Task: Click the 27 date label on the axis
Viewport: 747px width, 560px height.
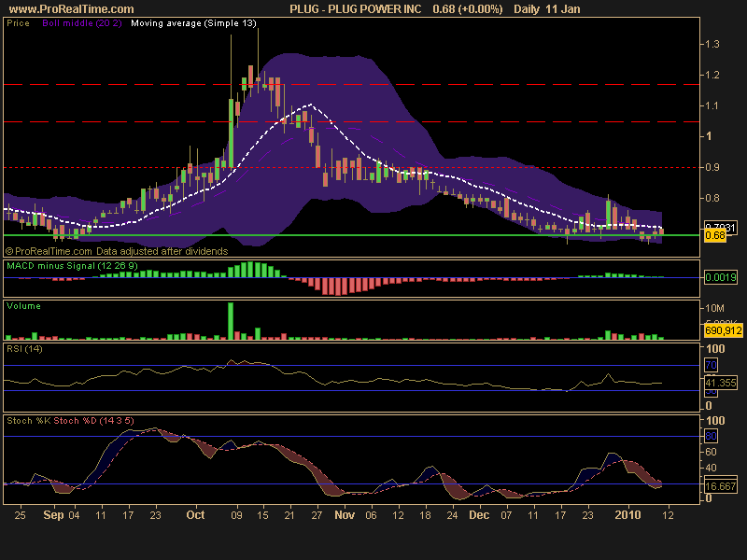Action: point(317,515)
